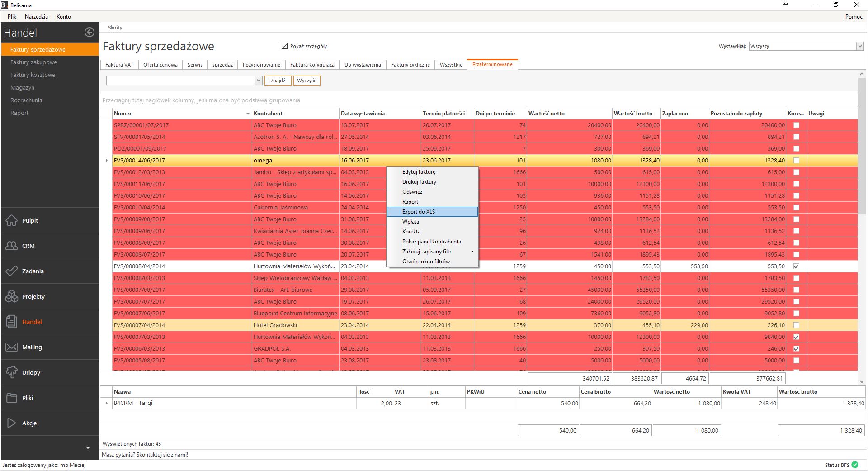The height and width of the screenshot is (471, 868).
Task: Open the CRM people icon
Action: click(x=12, y=246)
